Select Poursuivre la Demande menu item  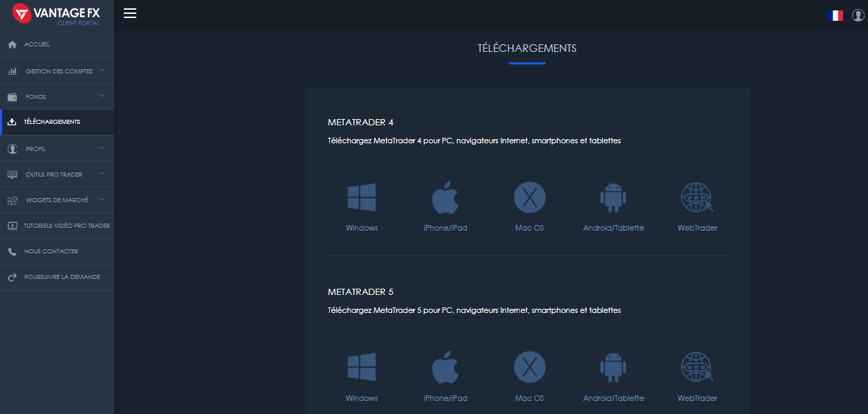point(57,277)
